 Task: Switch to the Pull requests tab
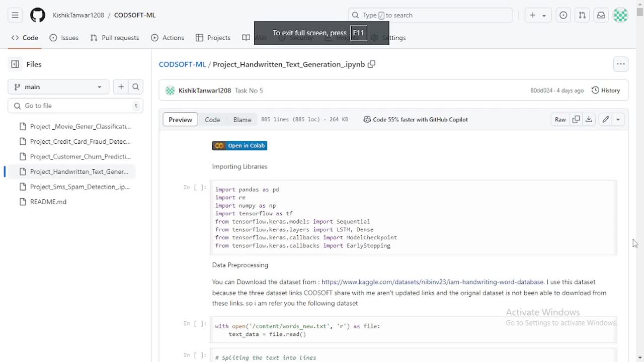[114, 38]
